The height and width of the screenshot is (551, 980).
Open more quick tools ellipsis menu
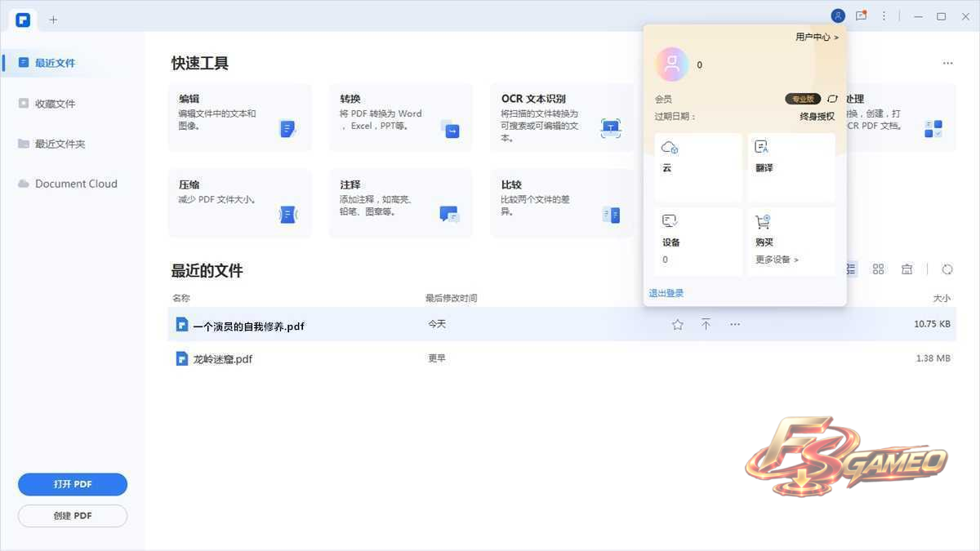coord(947,63)
